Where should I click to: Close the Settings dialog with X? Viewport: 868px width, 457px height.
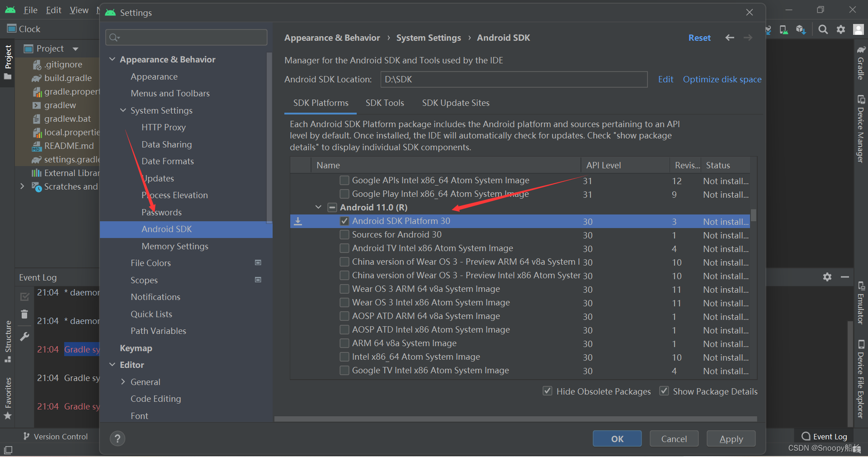(750, 13)
